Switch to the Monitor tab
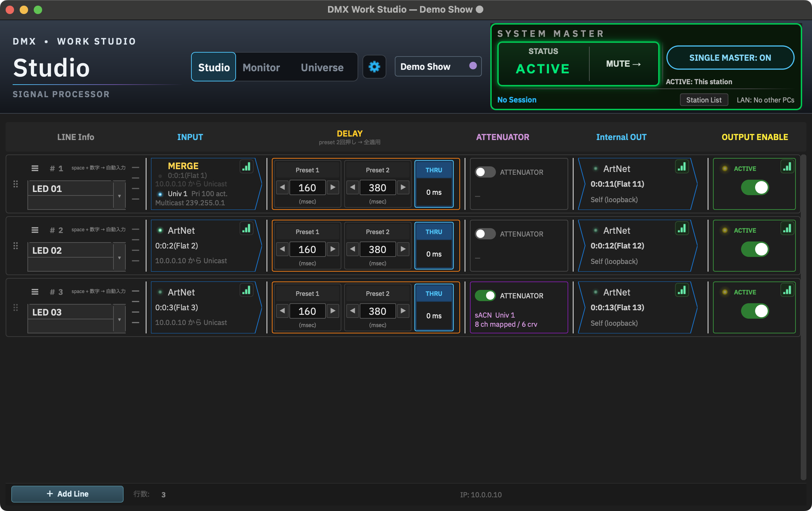This screenshot has width=812, height=511. point(261,67)
